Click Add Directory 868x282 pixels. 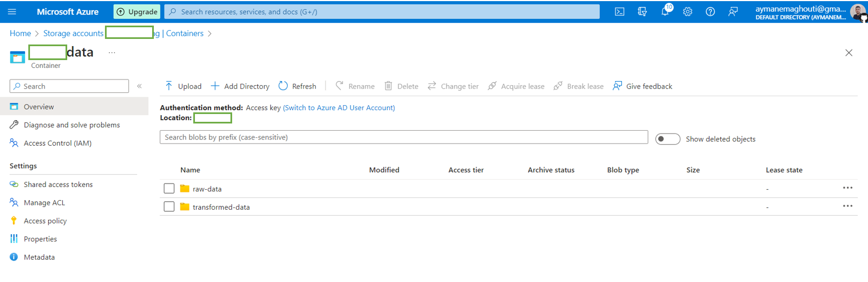click(x=240, y=86)
